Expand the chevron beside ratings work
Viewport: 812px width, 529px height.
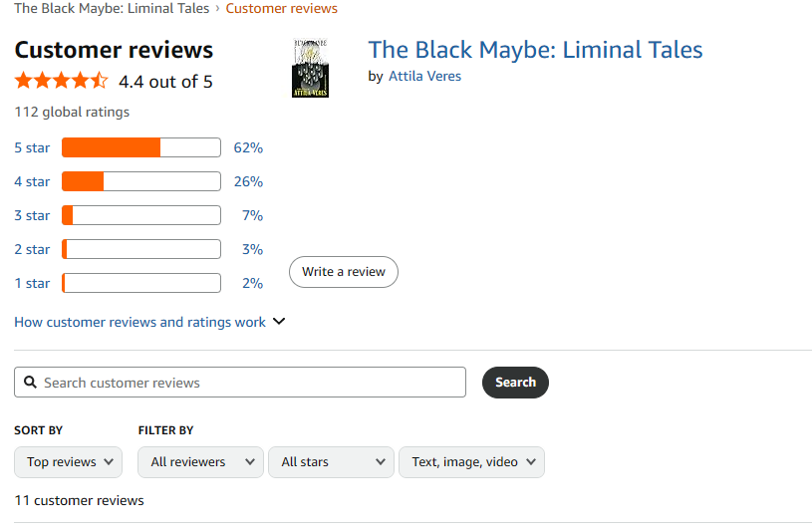point(279,322)
